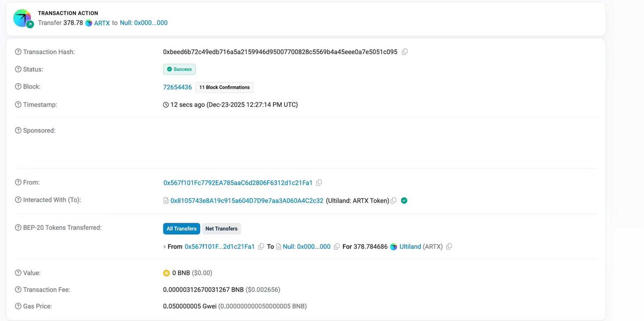Click the help icon beside Sponsored

click(18, 130)
